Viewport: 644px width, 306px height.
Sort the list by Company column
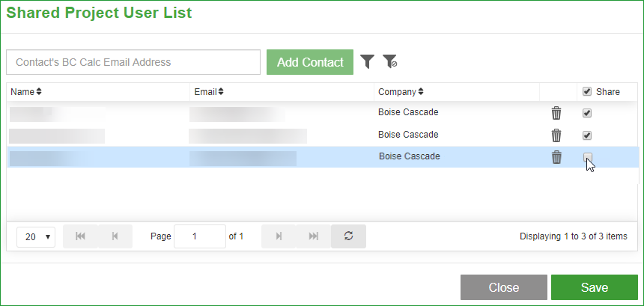401,92
